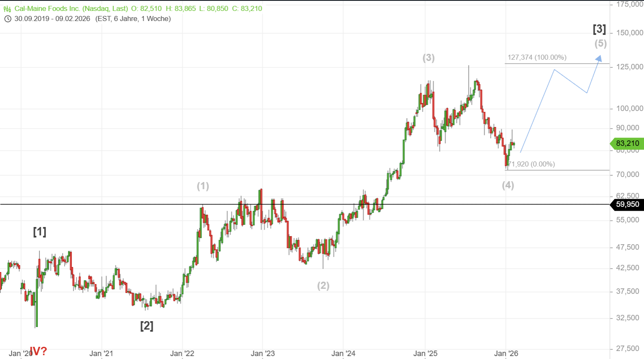Image resolution: width=644 pixels, height=359 pixels.
Task: Select the bold [3] wave label at top right
Action: (599, 29)
